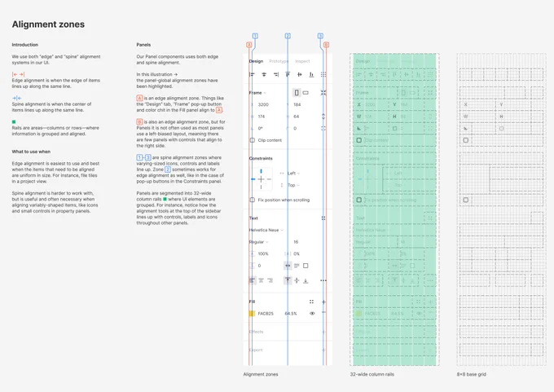The width and height of the screenshot is (554, 392).
Task: Edit Y position field showing 184
Action: pyautogui.click(x=297, y=104)
